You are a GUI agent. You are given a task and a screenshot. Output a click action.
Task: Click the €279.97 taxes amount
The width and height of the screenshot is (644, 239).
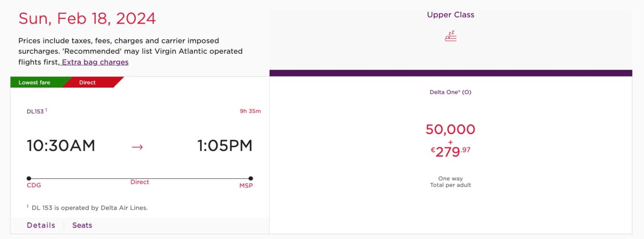pyautogui.click(x=450, y=151)
